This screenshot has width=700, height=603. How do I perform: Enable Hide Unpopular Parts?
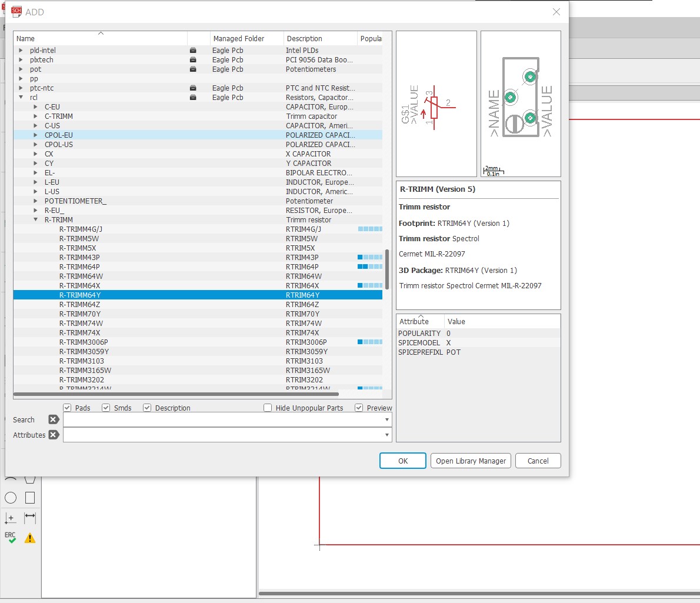click(268, 408)
